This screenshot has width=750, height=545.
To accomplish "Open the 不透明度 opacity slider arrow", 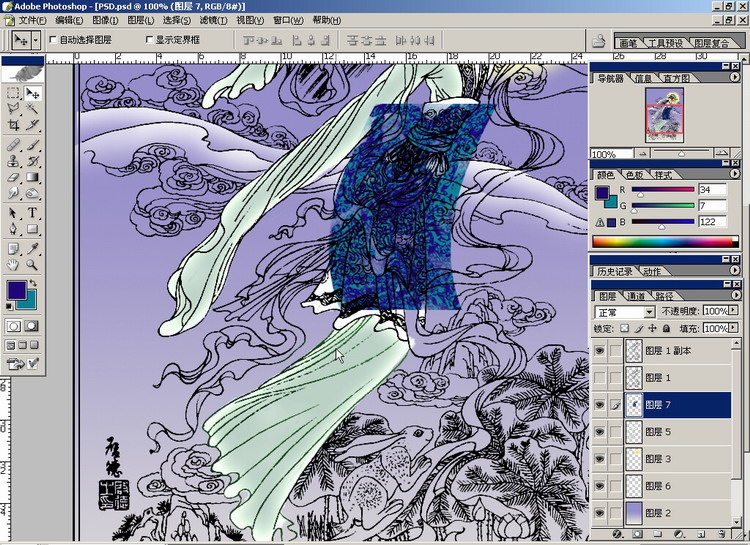I will (733, 311).
